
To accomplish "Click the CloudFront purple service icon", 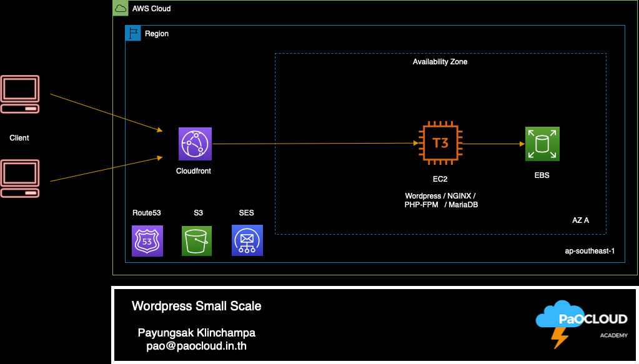I will click(196, 144).
